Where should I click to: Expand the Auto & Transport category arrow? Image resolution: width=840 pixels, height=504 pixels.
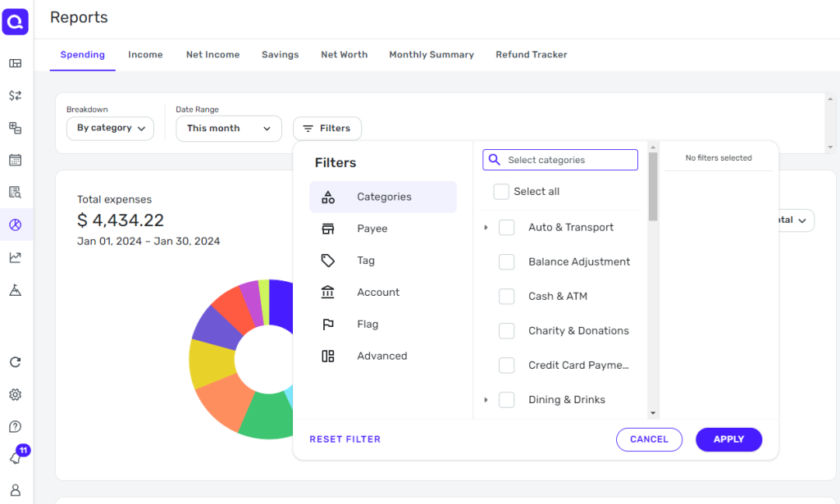484,227
